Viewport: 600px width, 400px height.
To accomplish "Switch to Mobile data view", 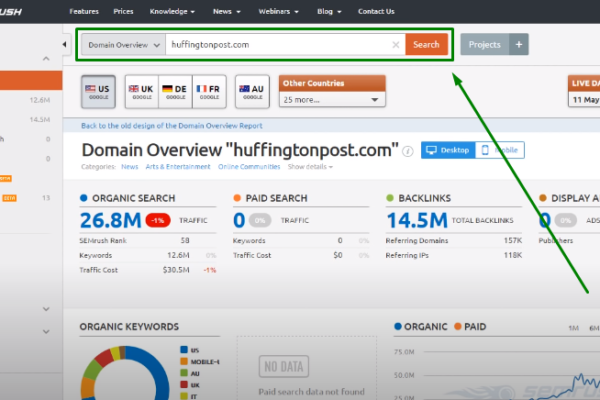I will pyautogui.click(x=500, y=150).
